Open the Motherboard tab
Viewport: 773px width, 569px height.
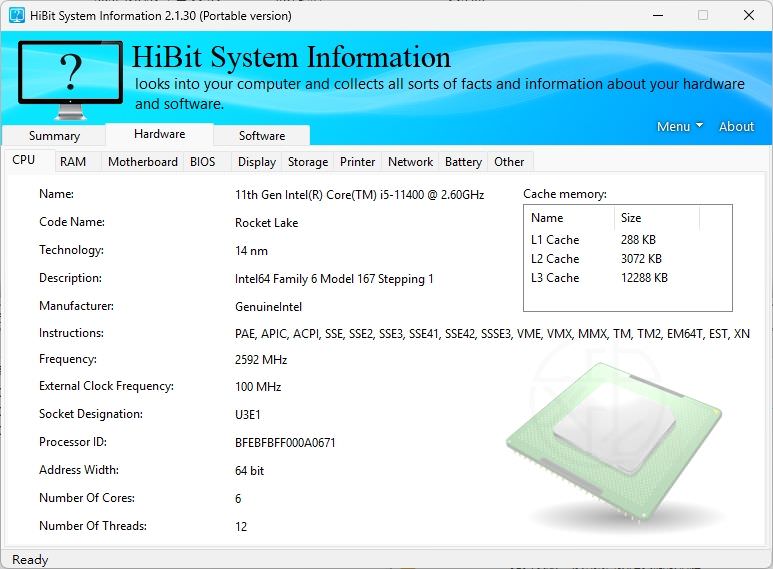point(143,162)
